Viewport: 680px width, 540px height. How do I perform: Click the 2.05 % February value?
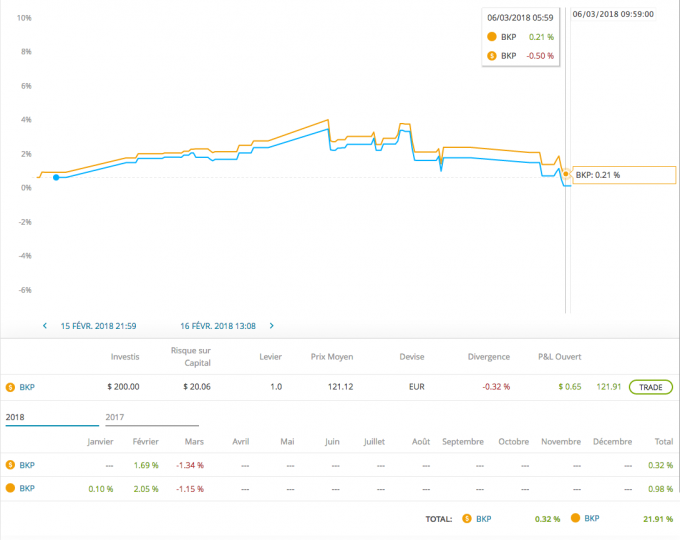(146, 489)
